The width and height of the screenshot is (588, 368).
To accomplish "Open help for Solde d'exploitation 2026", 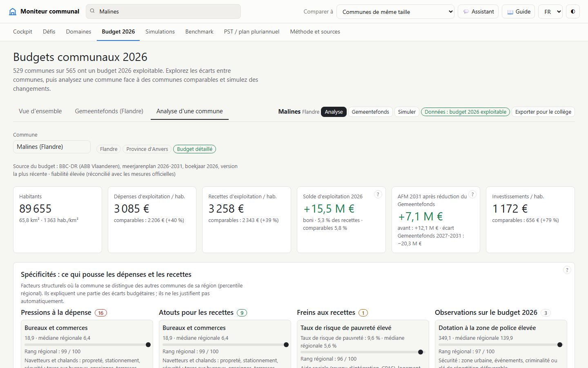I will (x=378, y=195).
